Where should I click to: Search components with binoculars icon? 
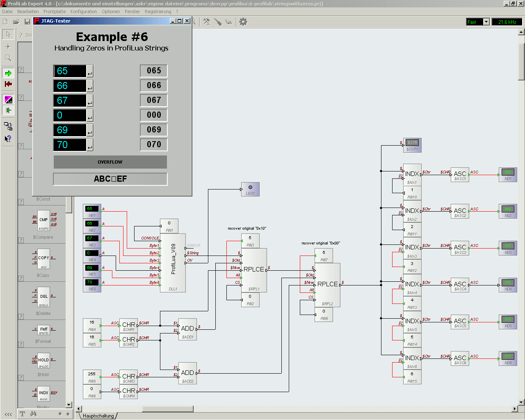click(x=33, y=414)
